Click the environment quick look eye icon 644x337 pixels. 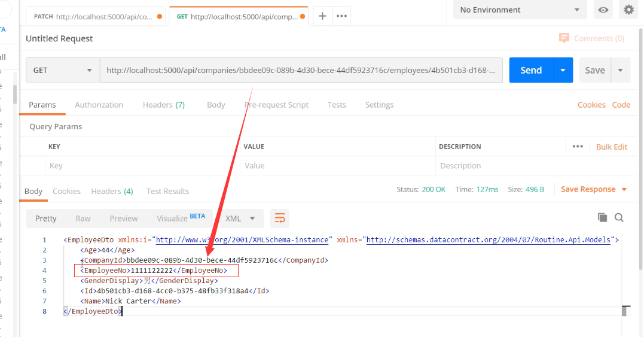coord(604,10)
